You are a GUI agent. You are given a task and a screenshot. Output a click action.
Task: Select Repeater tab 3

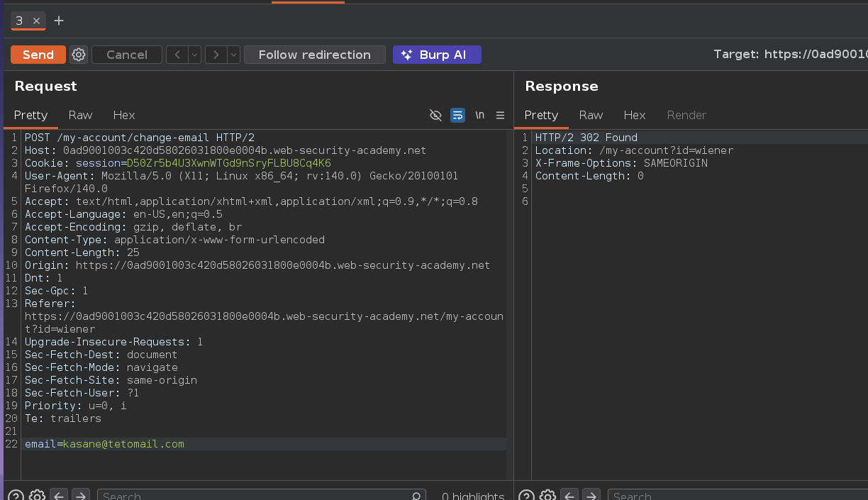tap(19, 21)
